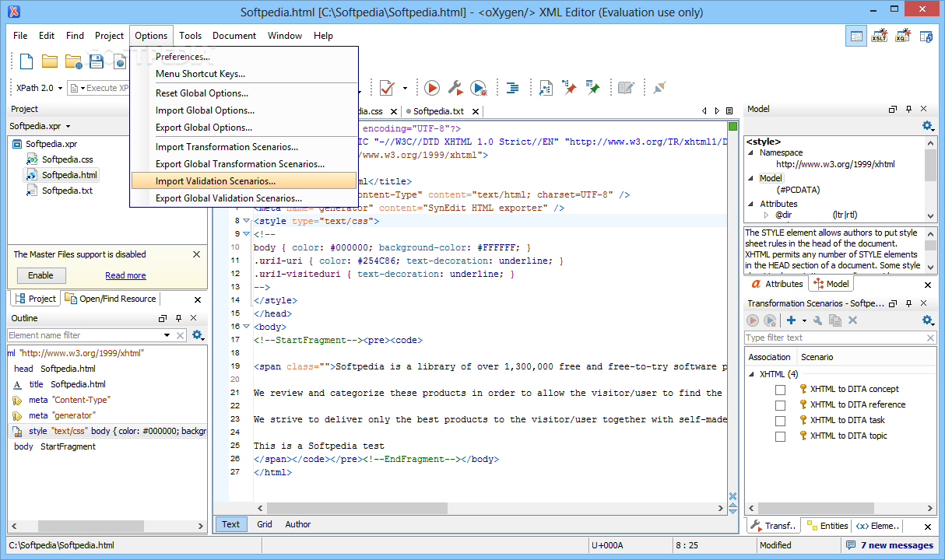The width and height of the screenshot is (945, 560).
Task: Choose Reset Global Options...
Action: (202, 93)
